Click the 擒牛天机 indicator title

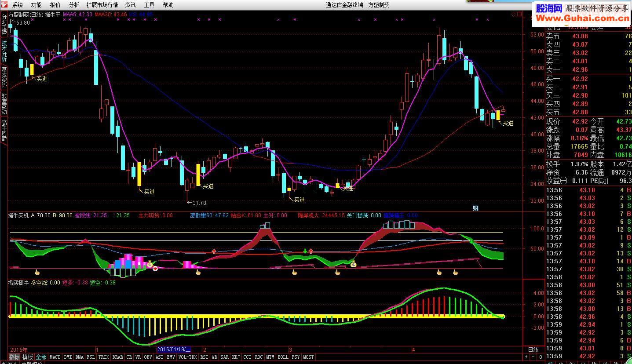[18, 215]
